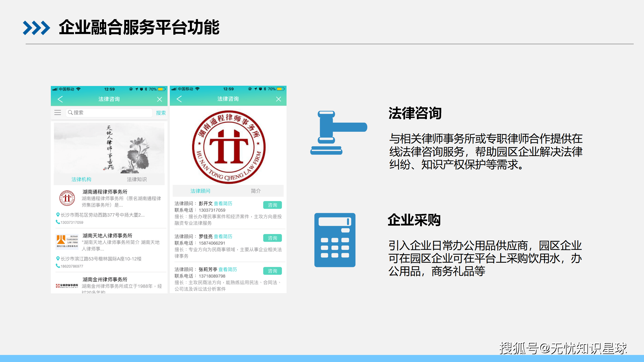Open 湖南金州律师事务所 listing title
644x362 pixels.
105,279
